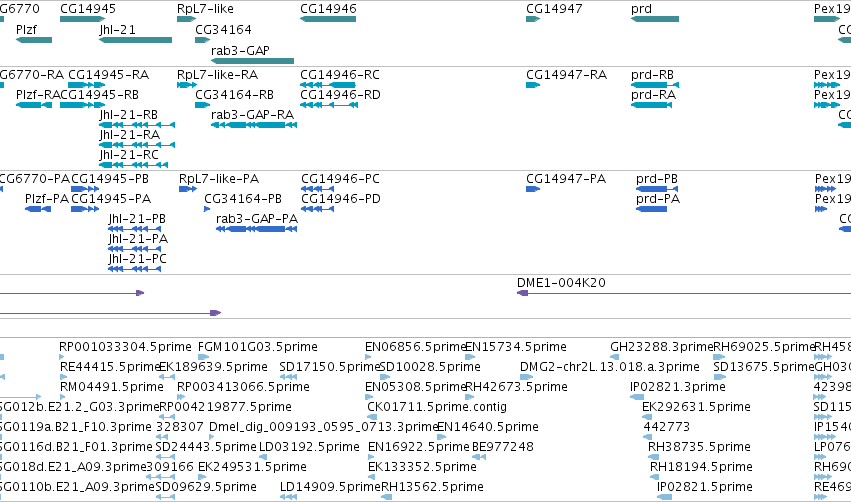Open EST EK133352.5prime

coord(422,467)
